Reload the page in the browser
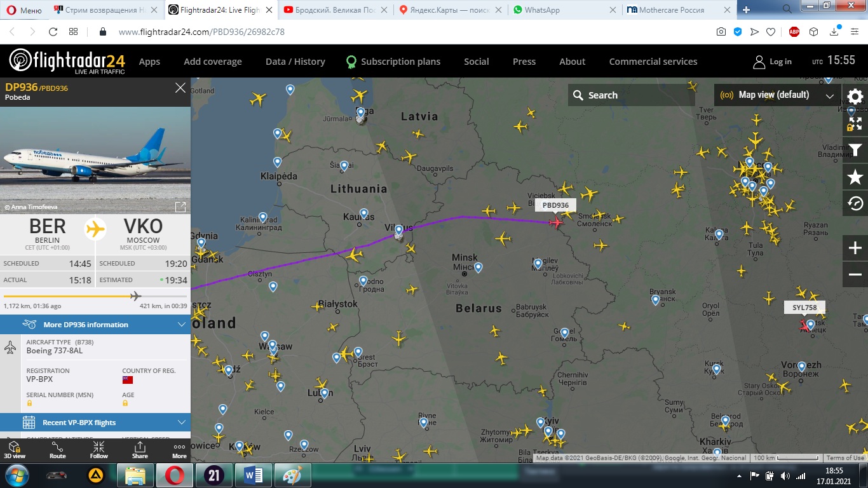 coord(53,32)
